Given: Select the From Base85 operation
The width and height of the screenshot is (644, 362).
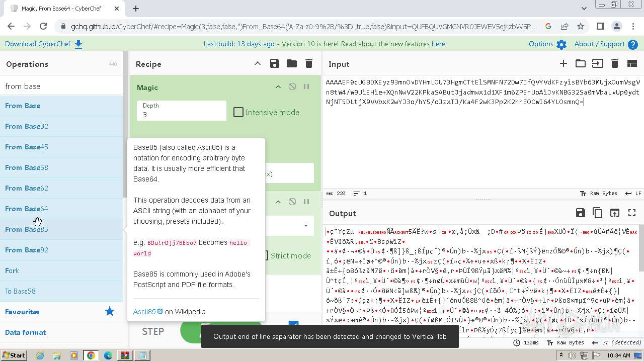Looking at the screenshot, I should [x=61, y=229].
